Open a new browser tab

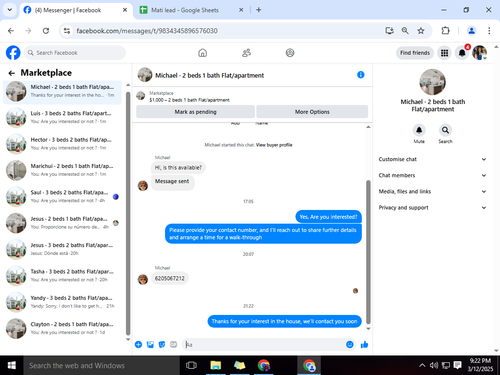(259, 10)
